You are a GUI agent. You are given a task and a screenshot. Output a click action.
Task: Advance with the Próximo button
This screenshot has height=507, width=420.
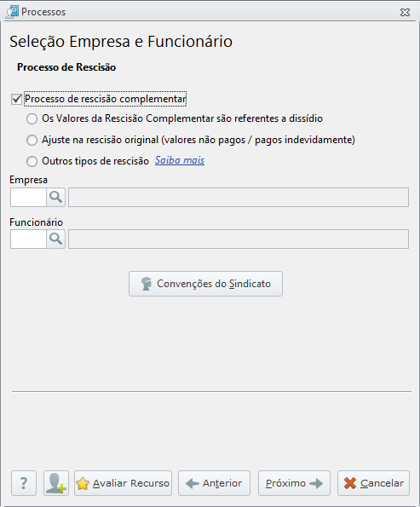tap(294, 483)
